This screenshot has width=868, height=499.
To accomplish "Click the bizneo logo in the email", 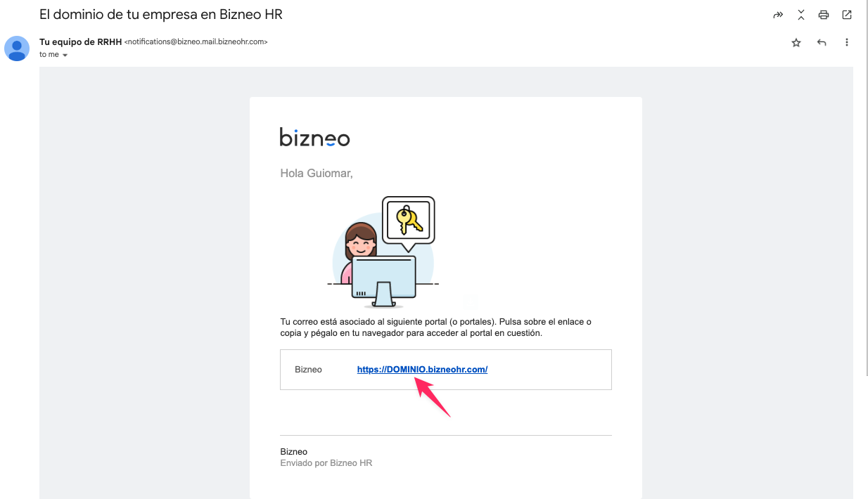I will 314,137.
